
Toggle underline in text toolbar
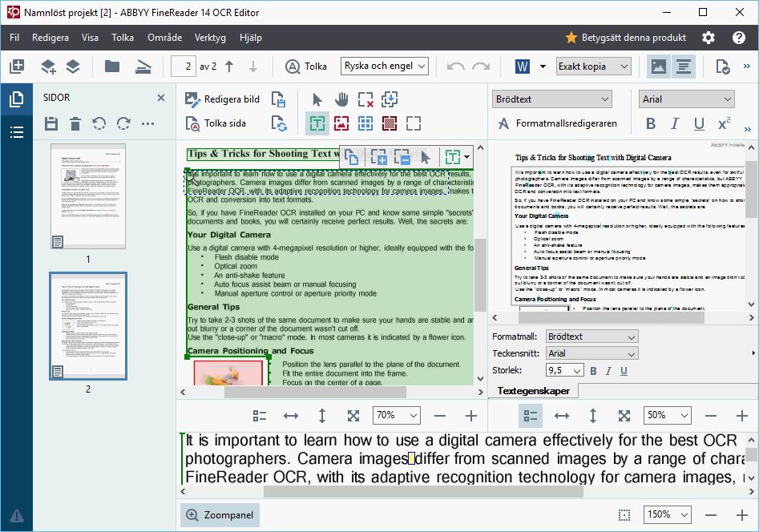pyautogui.click(x=699, y=124)
